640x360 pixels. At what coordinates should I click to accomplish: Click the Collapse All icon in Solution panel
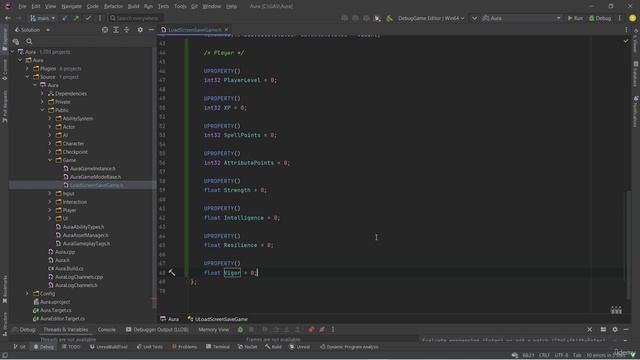coord(127,30)
